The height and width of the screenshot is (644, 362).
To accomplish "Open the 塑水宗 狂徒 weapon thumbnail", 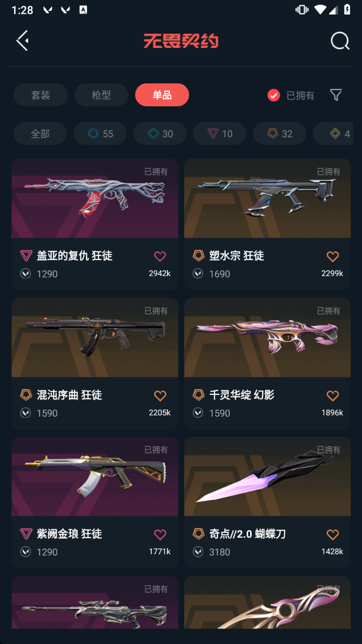I will [x=267, y=198].
